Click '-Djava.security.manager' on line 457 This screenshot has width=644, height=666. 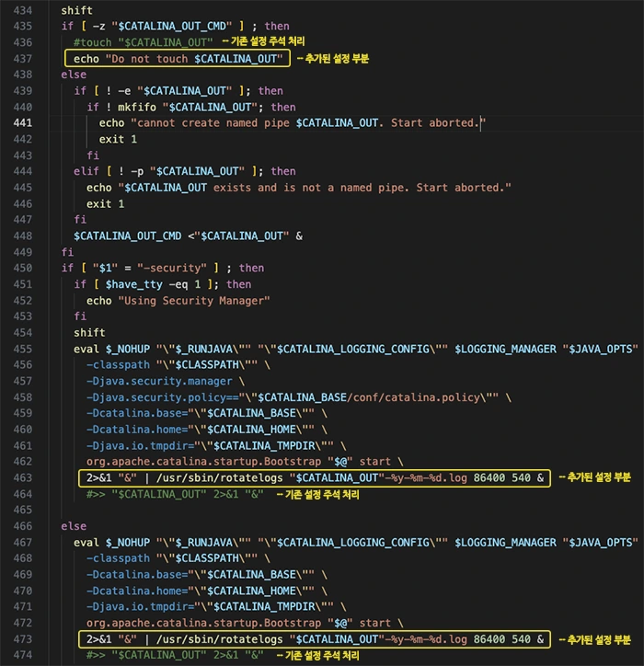[159, 382]
